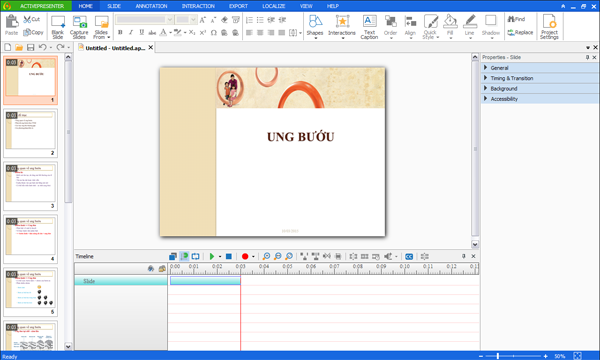Screen dimensions: 600x360
Task: Click the Slide track in timeline
Action: tap(121, 281)
